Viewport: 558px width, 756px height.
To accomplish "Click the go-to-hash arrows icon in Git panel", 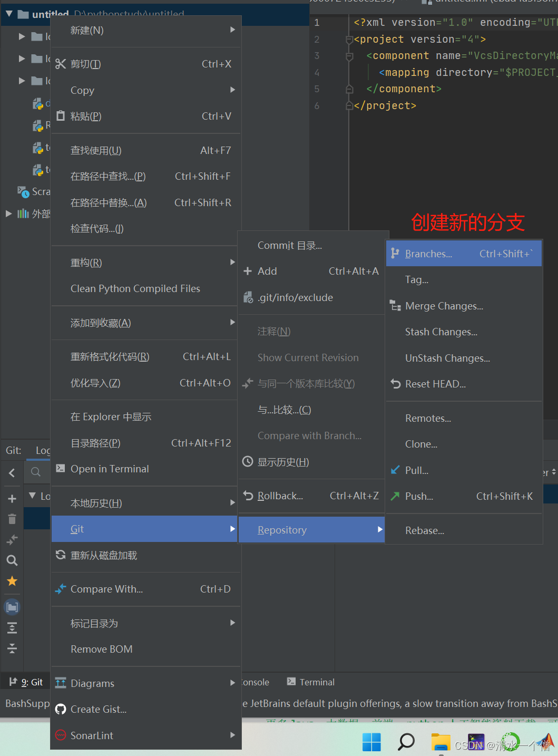I will coord(12,539).
